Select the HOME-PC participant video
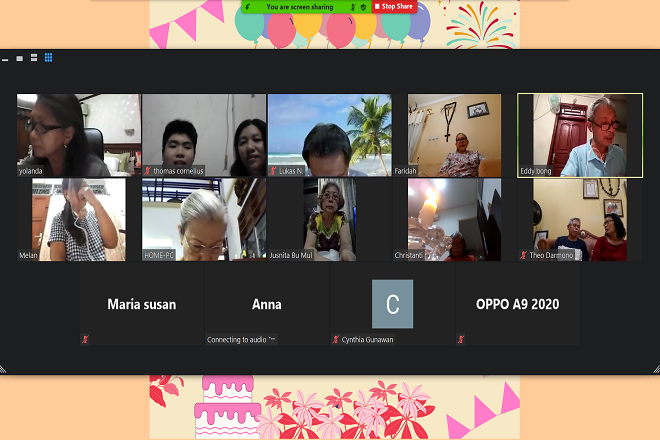Screen dimensions: 660x440 pos(203,219)
